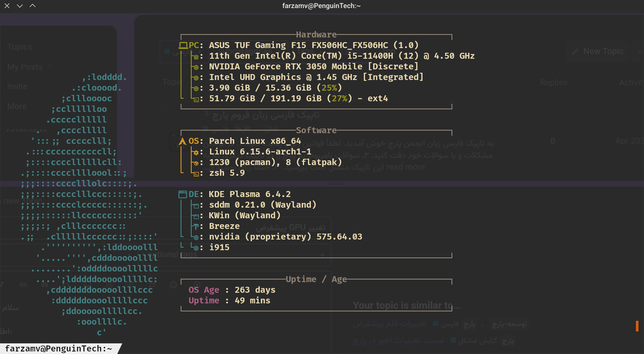The image size is (644, 354).
Task: Click the text Parch Linux x86_64
Action: (255, 141)
